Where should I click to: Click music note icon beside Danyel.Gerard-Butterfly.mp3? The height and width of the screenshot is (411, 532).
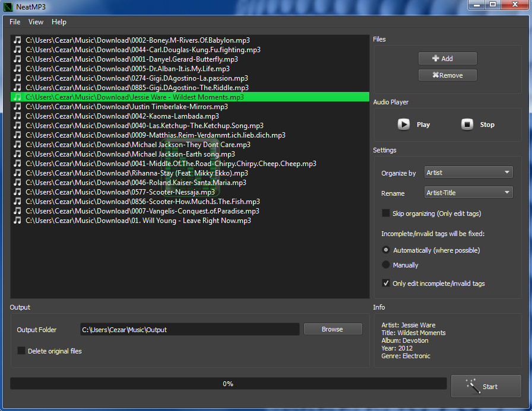click(17, 59)
